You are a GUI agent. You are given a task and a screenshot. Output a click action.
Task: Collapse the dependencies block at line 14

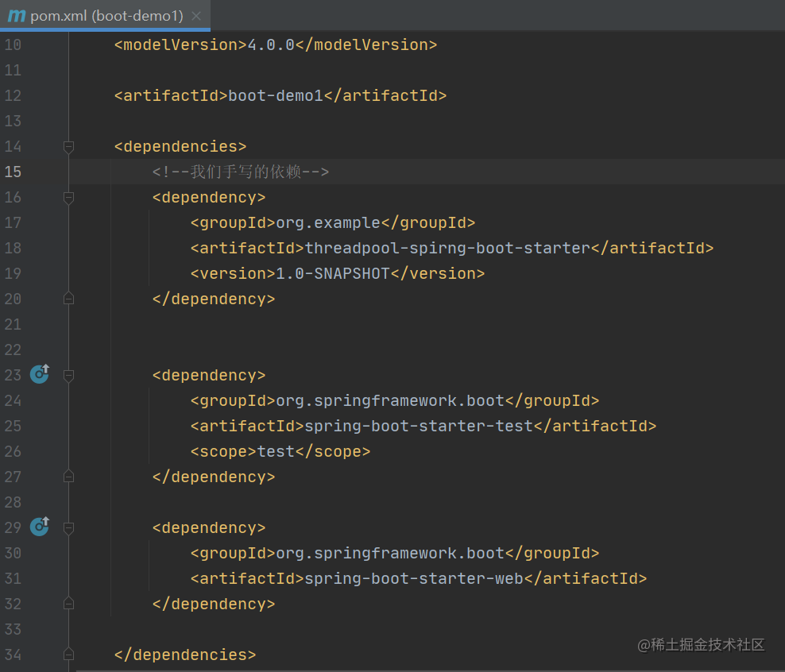click(68, 145)
